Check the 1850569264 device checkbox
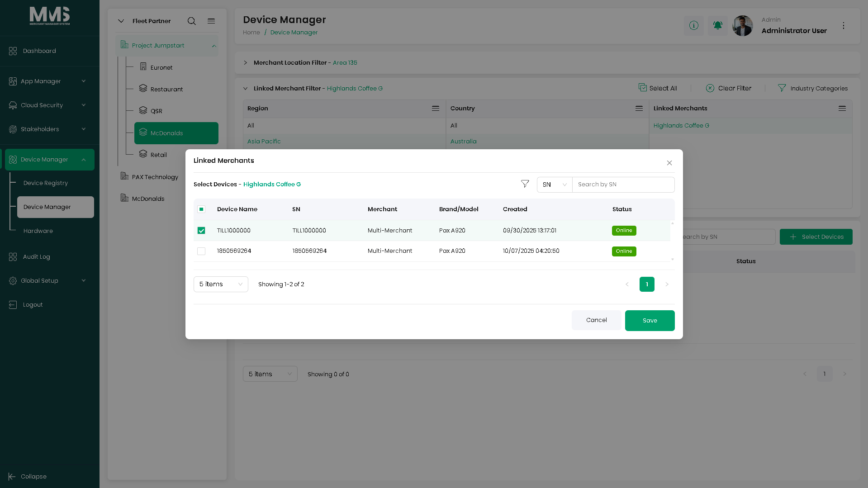The width and height of the screenshot is (868, 488). click(x=201, y=251)
